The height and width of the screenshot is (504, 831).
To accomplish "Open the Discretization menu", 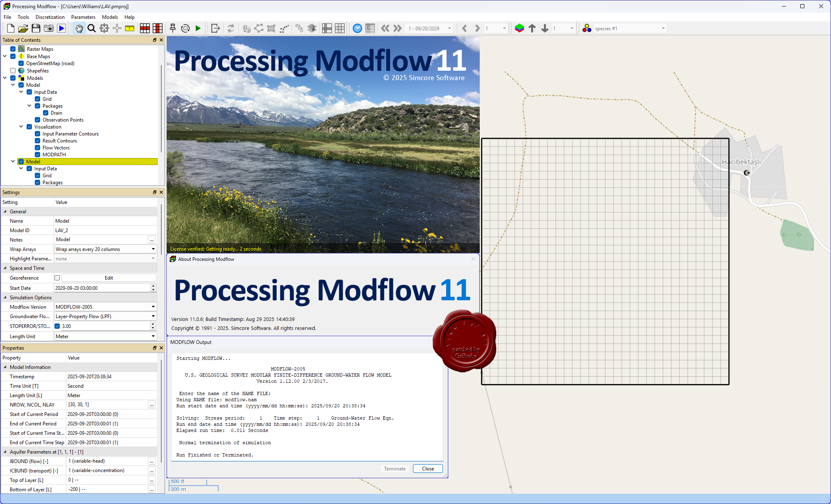I will pos(50,17).
